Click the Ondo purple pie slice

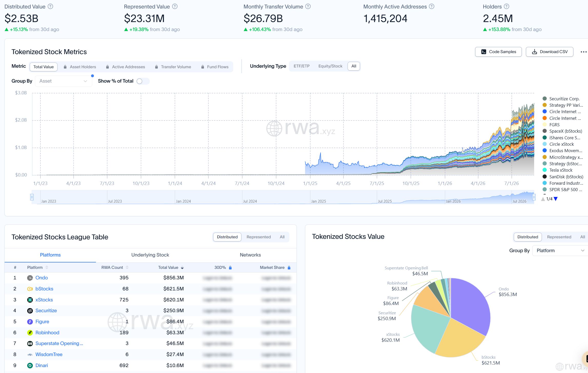[x=471, y=305]
